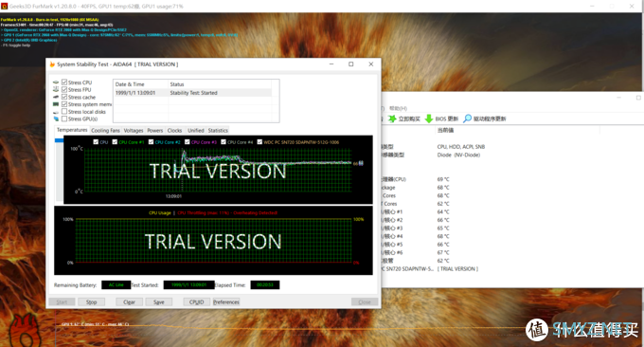Click the green buy-now star icon
Viewport: 644px width, 347px height.
[392, 119]
